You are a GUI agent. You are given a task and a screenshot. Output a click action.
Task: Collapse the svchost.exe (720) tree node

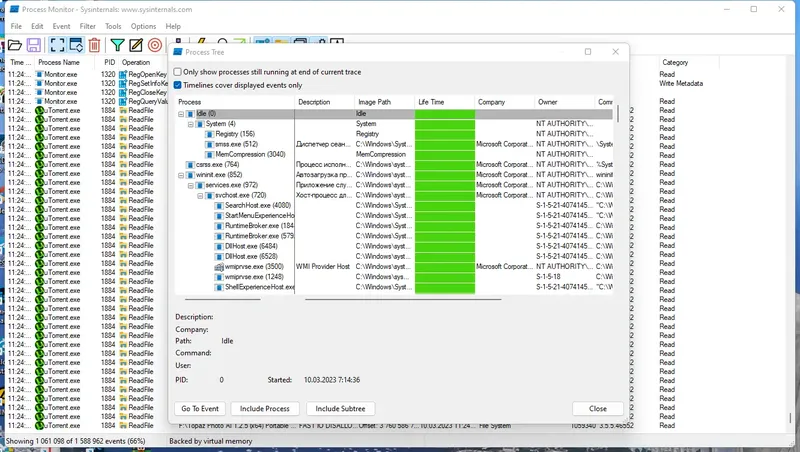pos(201,195)
